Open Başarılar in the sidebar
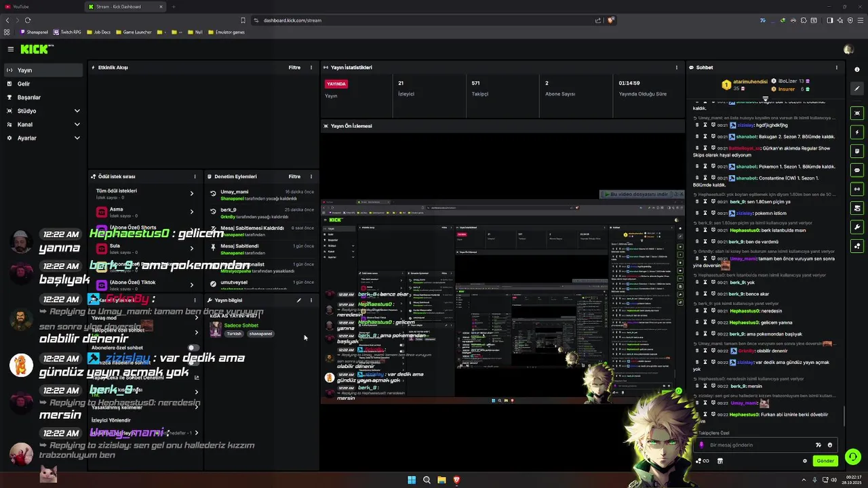 43,98
